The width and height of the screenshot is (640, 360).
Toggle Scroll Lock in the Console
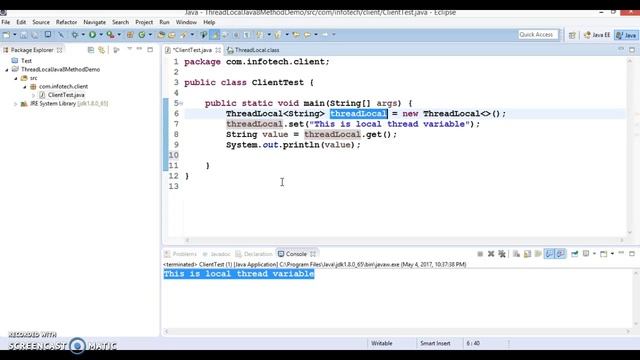[x=527, y=254]
